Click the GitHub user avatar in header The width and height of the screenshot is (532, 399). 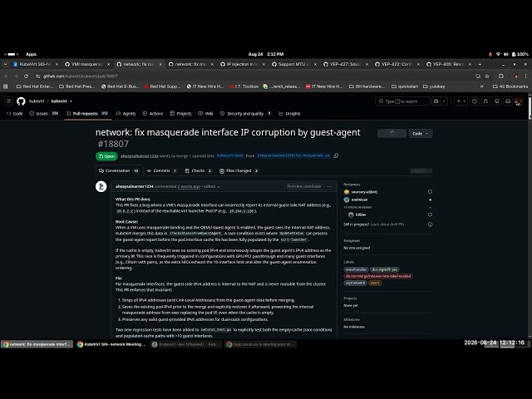point(519,101)
